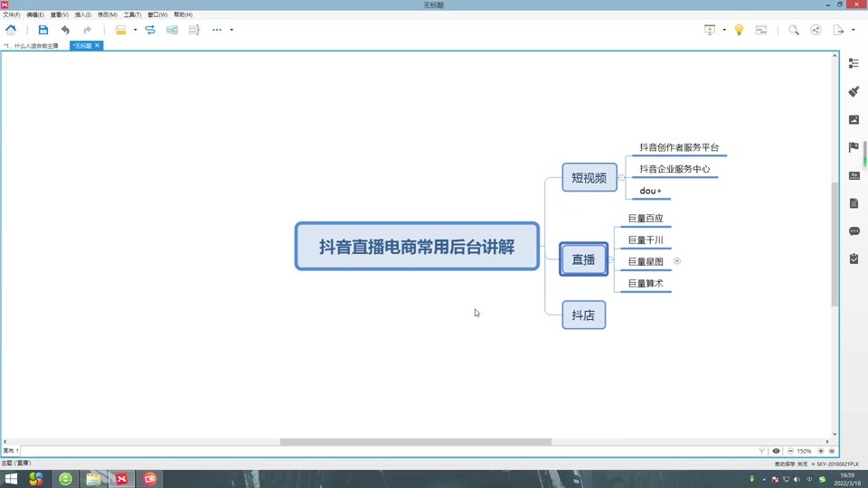Open the 帮助(H) menu
This screenshot has width=868, height=488.
coord(184,15)
